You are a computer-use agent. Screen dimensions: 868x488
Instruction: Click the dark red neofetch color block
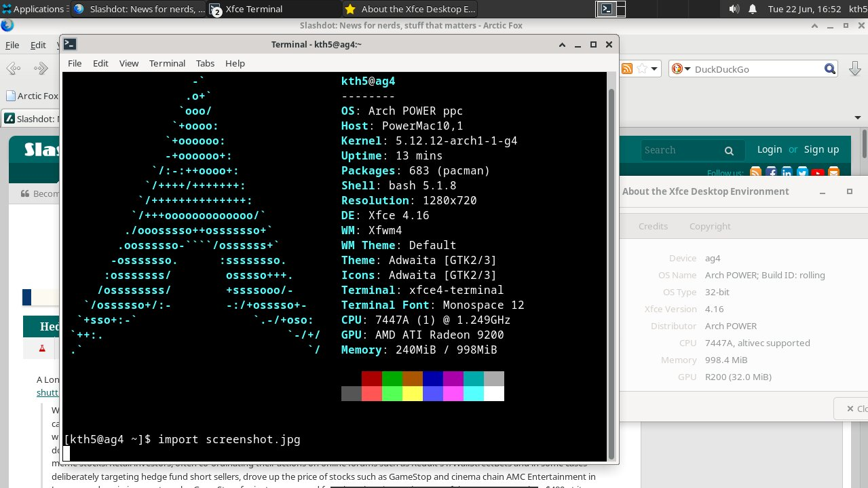372,379
